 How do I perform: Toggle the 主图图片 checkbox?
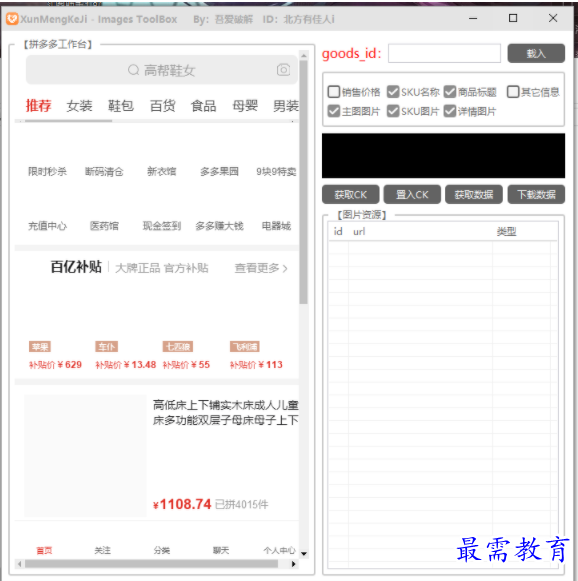click(x=333, y=111)
